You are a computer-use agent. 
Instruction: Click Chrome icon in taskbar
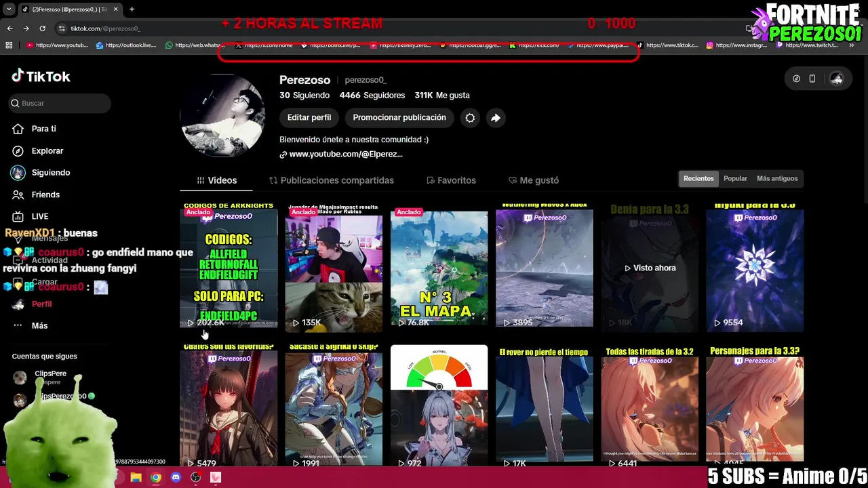tap(156, 477)
